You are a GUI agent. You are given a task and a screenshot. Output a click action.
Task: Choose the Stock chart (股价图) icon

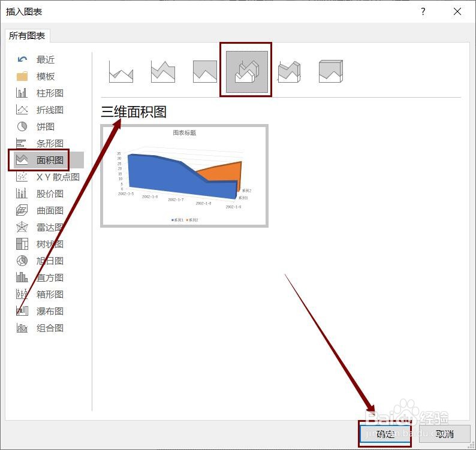(x=22, y=194)
